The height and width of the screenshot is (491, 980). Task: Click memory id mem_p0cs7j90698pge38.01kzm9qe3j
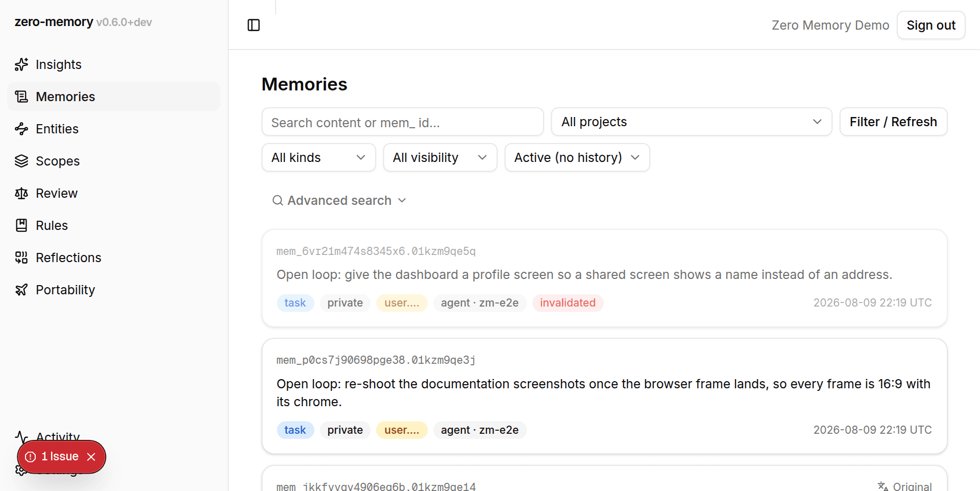pos(376,360)
